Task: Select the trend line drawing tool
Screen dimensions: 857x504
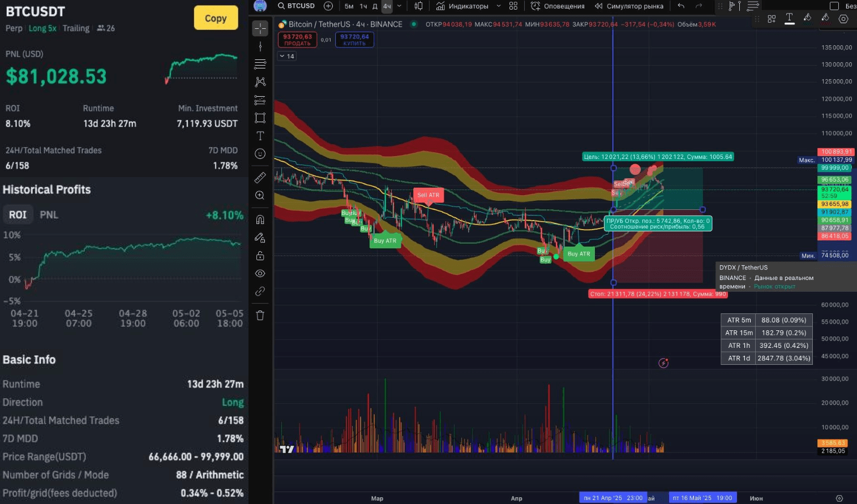Action: point(260,46)
